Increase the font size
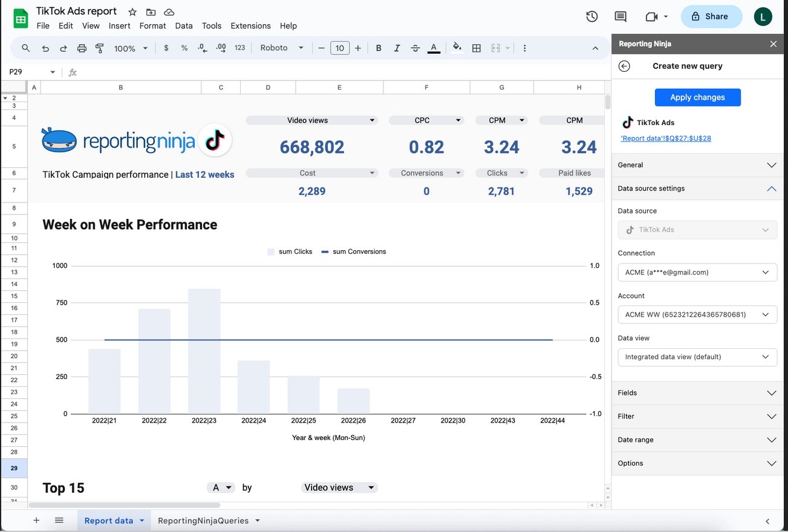Image resolution: width=788 pixels, height=532 pixels. point(358,48)
